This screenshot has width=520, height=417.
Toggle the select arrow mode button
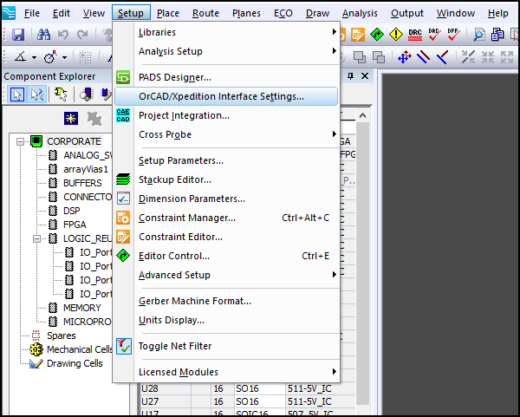tap(17, 95)
